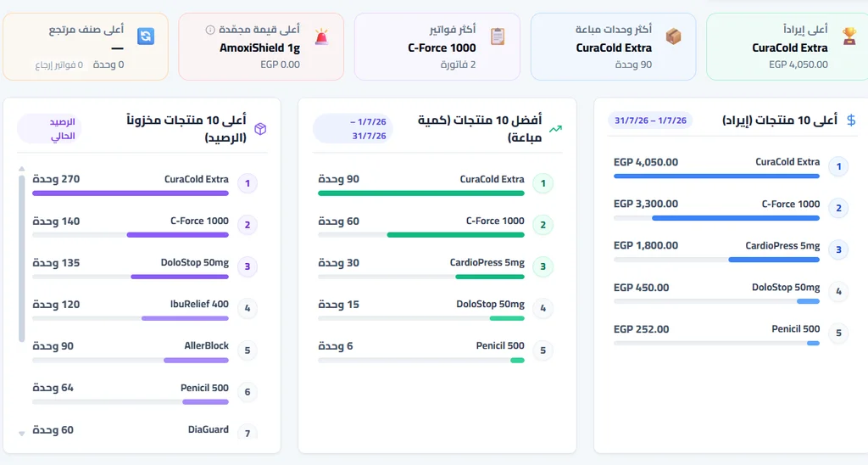
Task: Open the أكثر فواتير C-Force 1000 card
Action: [437, 47]
